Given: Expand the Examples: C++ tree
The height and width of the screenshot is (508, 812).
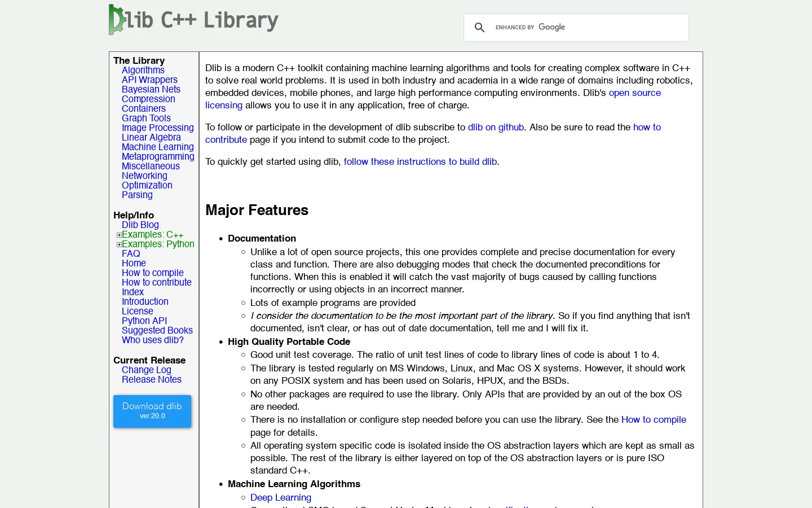Looking at the screenshot, I should [119, 235].
